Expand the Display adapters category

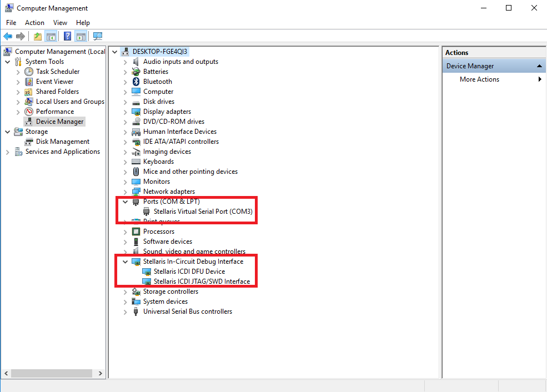point(126,112)
